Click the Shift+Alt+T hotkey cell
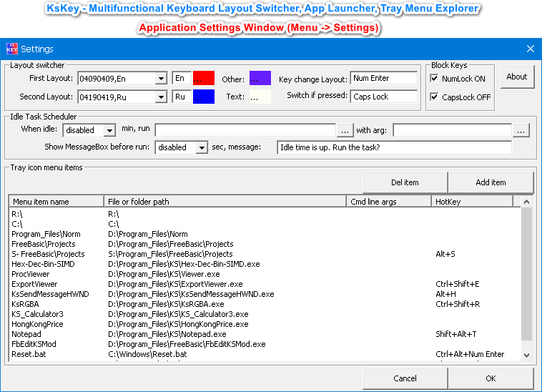The image size is (542, 392). tap(456, 335)
